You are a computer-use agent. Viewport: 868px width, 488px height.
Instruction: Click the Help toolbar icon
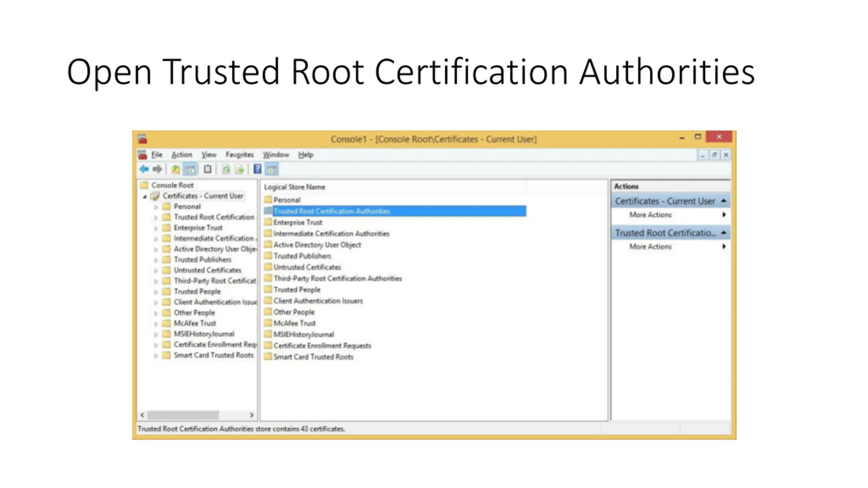coord(257,169)
